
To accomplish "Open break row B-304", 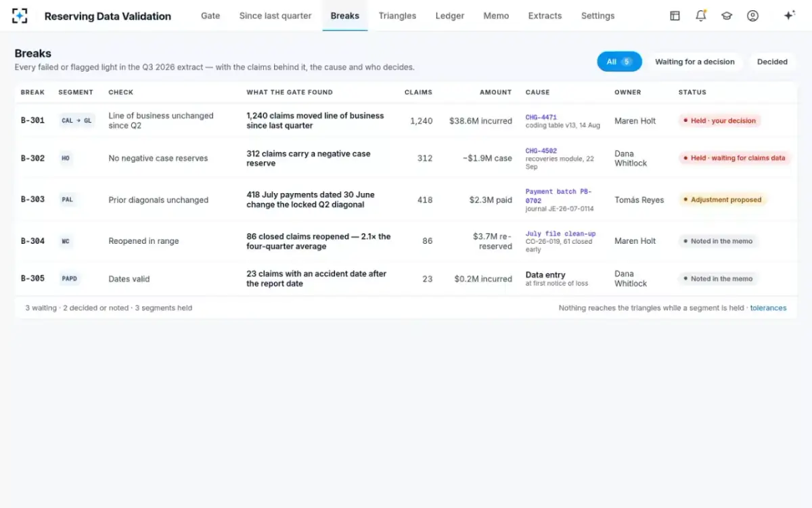I will pyautogui.click(x=406, y=241).
